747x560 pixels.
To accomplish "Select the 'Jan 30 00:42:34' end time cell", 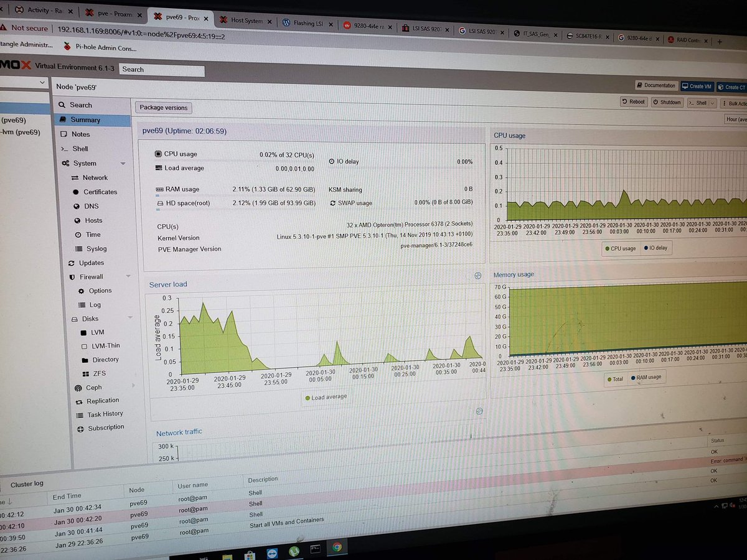I will 77,507.
